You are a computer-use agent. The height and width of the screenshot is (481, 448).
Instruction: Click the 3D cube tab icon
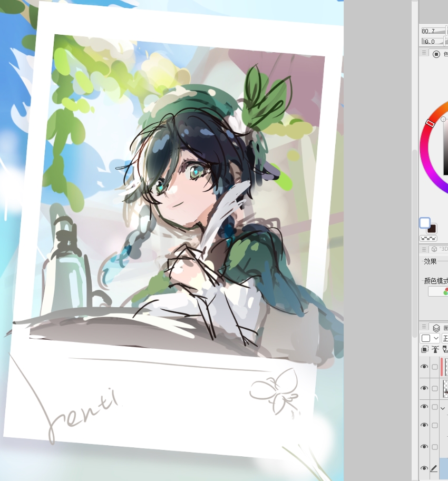(x=434, y=249)
